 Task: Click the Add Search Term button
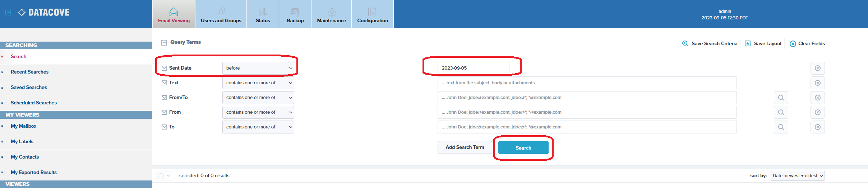click(465, 147)
